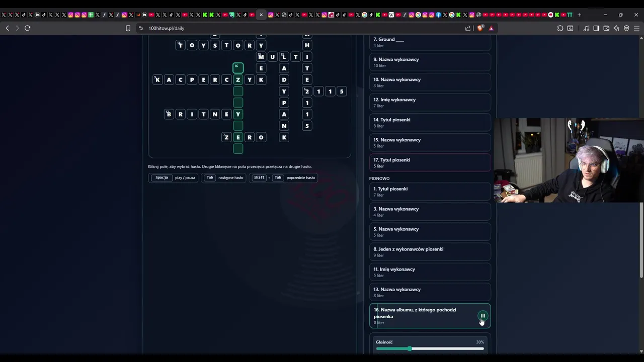Image resolution: width=644 pixels, height=362 pixels.
Task: Click the 'następne hasło' hint text
Action: 230,177
